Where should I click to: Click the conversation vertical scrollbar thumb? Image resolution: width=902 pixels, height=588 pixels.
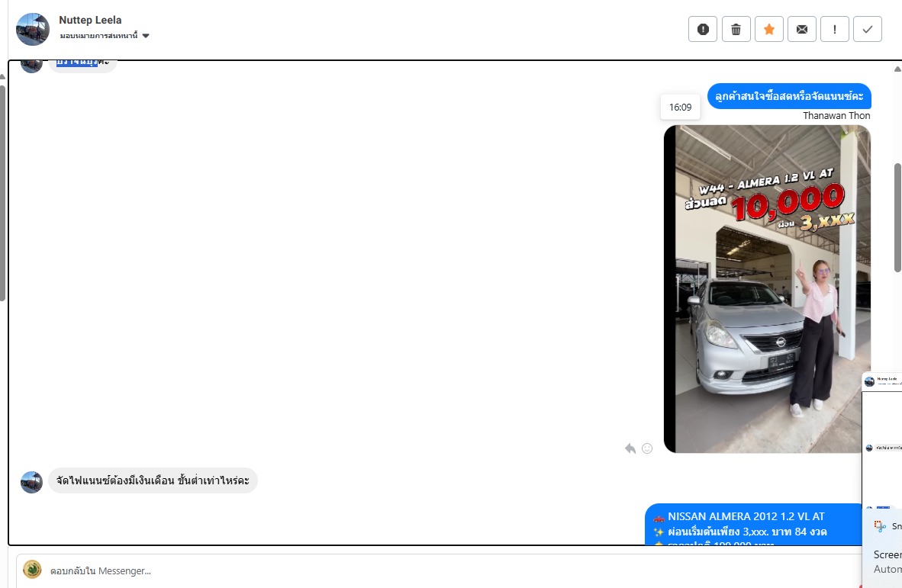[x=897, y=218]
